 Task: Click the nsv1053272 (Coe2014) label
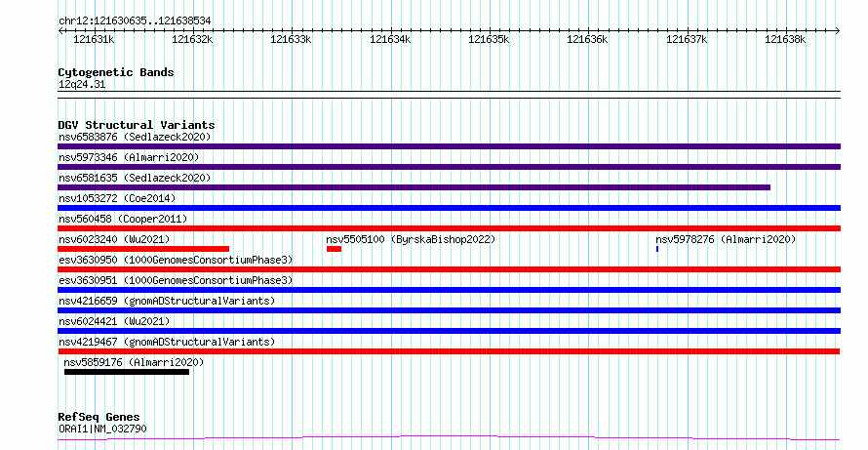(117, 198)
